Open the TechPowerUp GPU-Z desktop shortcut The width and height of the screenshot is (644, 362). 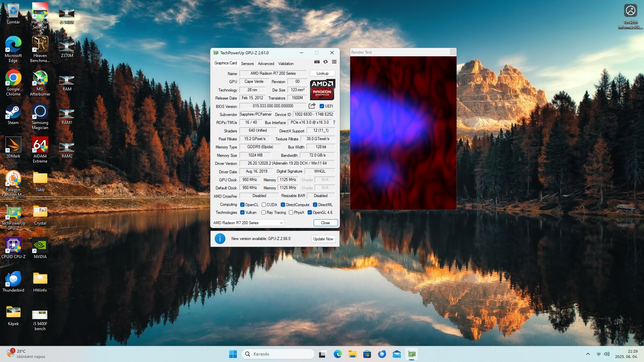coord(13,217)
